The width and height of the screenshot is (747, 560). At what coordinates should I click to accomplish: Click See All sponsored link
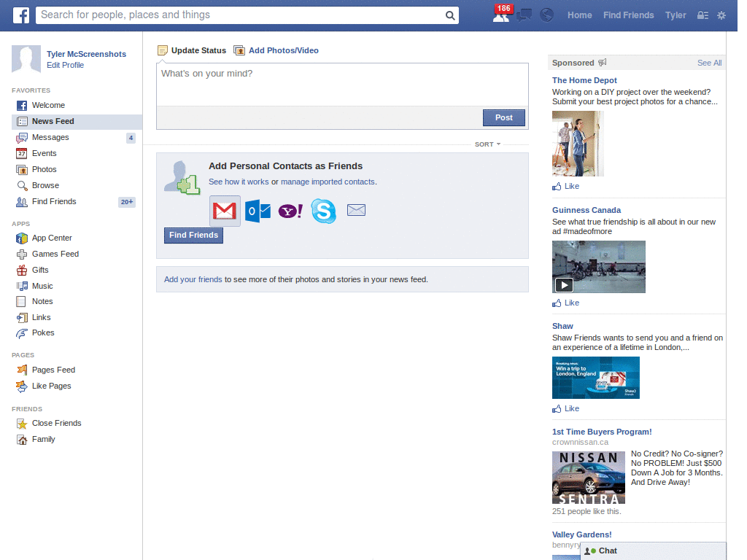709,63
